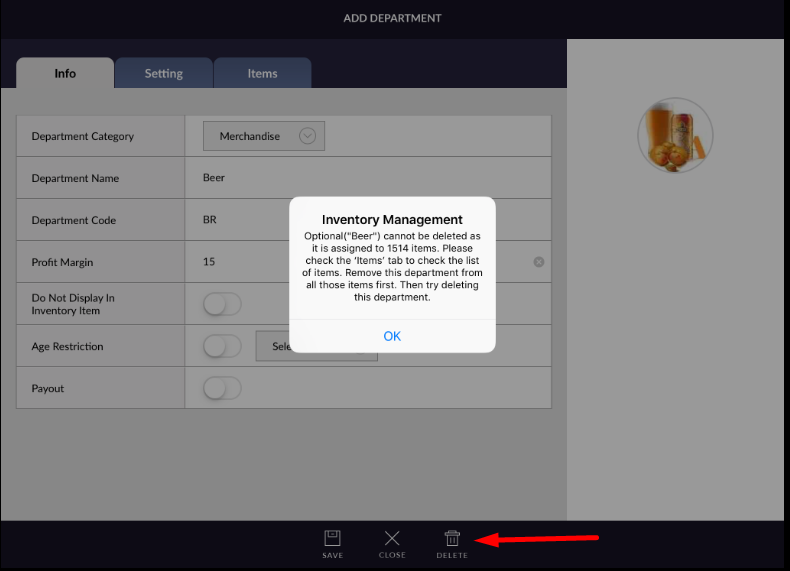Viewport: 790px width, 571px height.
Task: Clear the Profit Margin field with x icon
Action: (539, 262)
